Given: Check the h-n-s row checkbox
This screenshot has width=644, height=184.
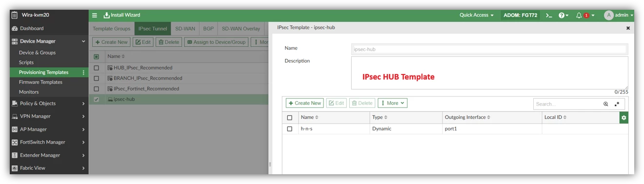Looking at the screenshot, I should tap(290, 129).
